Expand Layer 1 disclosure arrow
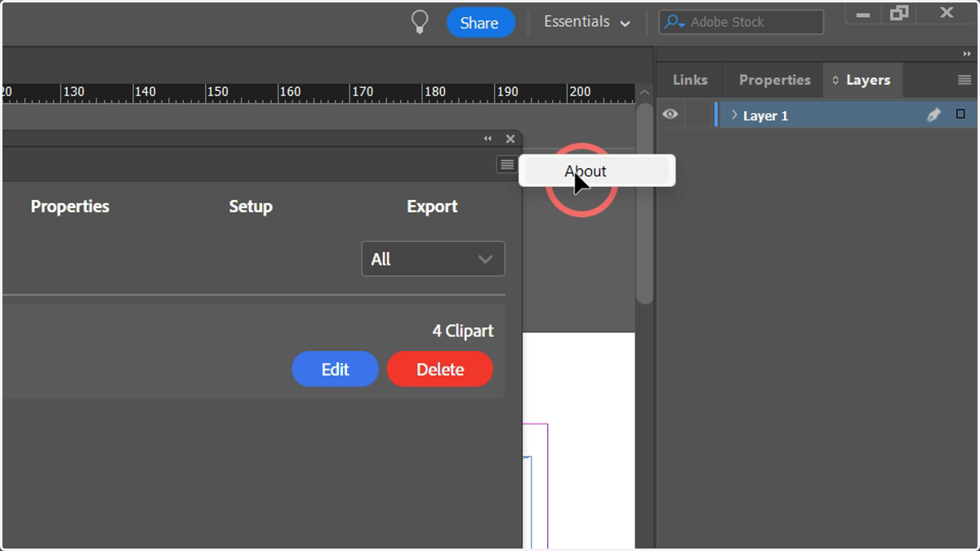The height and width of the screenshot is (551, 980). (x=734, y=115)
